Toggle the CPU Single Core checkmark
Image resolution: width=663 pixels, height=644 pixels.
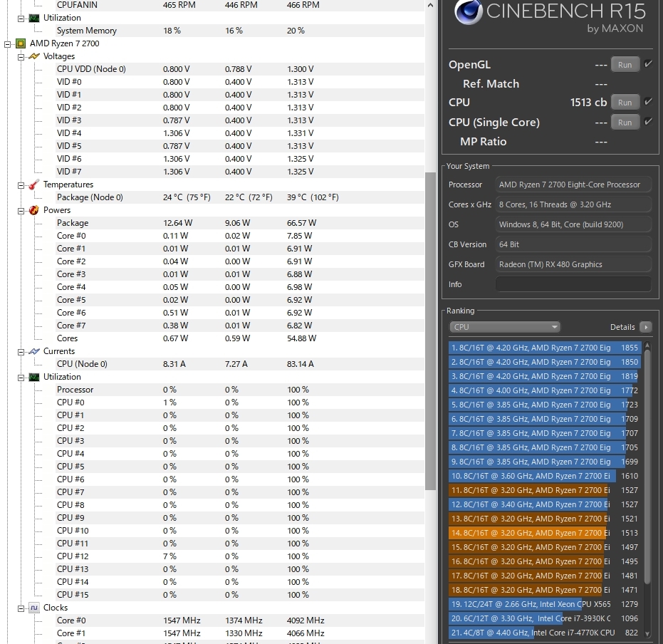coord(648,122)
